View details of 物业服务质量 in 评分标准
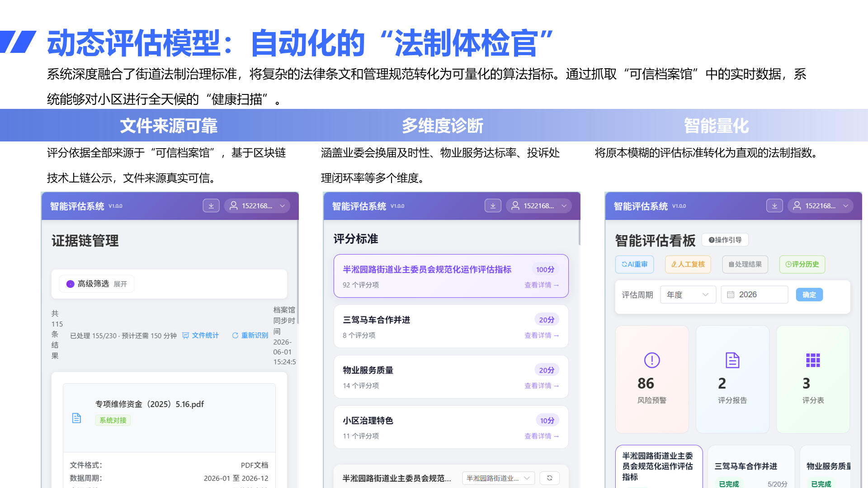This screenshot has width=868, height=488. pyautogui.click(x=542, y=385)
